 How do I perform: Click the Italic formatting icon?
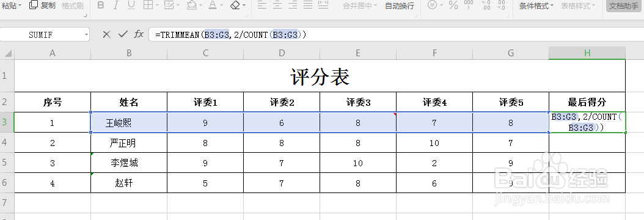[116, 5]
